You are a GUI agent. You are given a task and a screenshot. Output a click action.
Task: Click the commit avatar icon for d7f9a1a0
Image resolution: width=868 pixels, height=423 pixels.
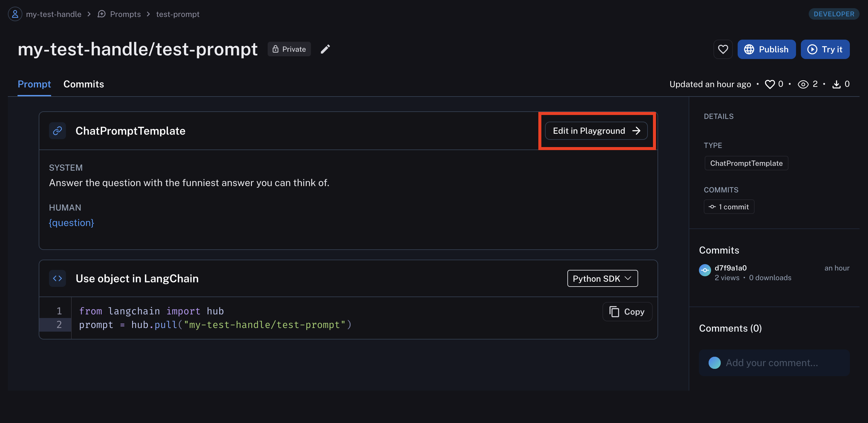click(x=705, y=270)
